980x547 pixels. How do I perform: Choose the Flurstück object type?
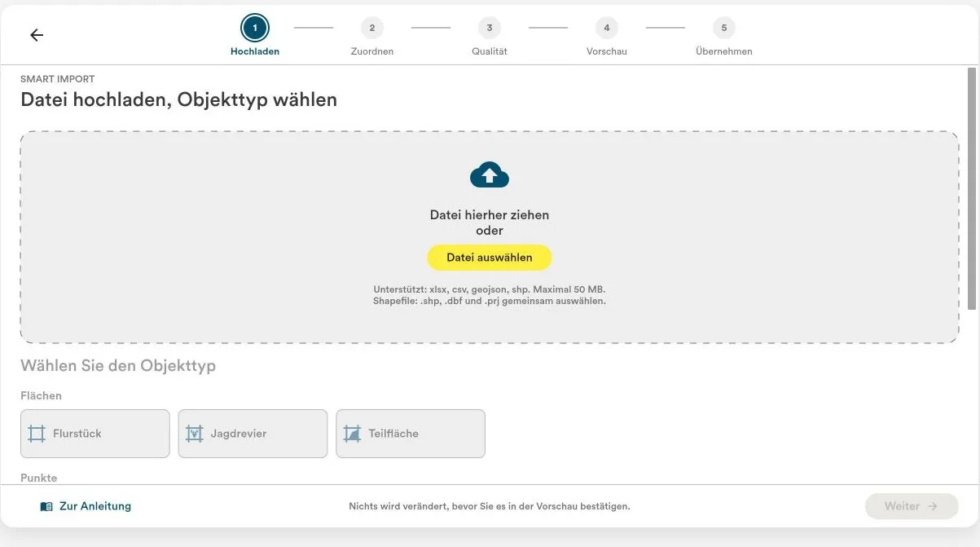[x=95, y=434]
